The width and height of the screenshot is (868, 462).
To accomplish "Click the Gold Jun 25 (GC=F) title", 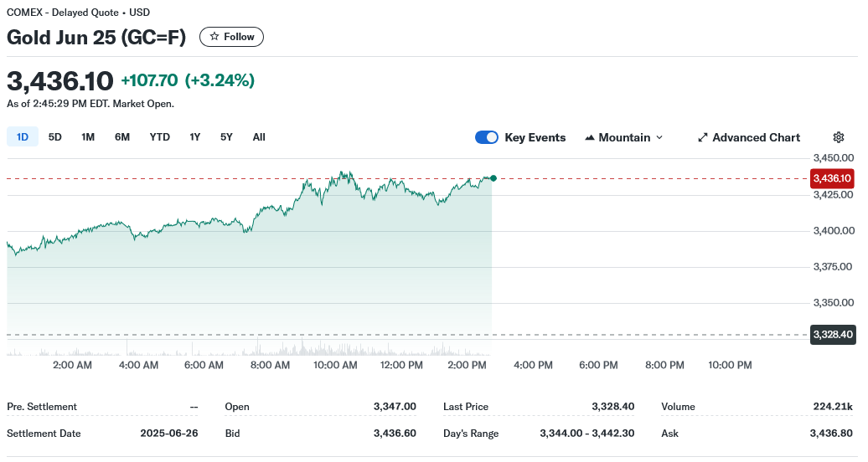I will coord(96,37).
